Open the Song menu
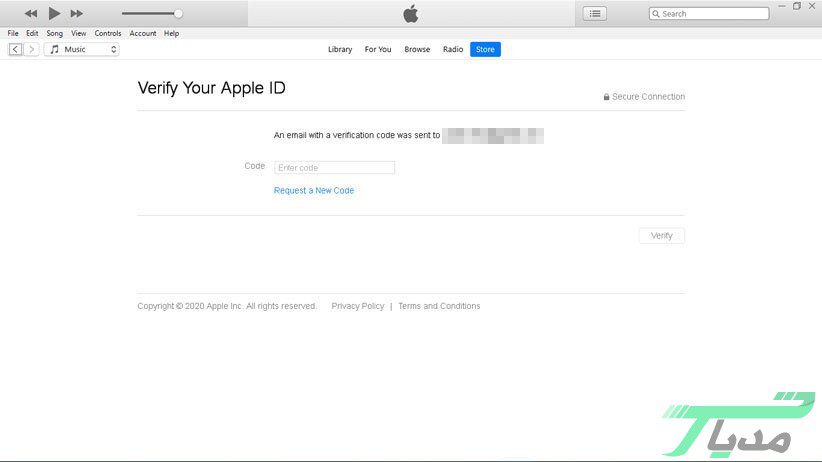The image size is (822, 462). pyautogui.click(x=54, y=33)
